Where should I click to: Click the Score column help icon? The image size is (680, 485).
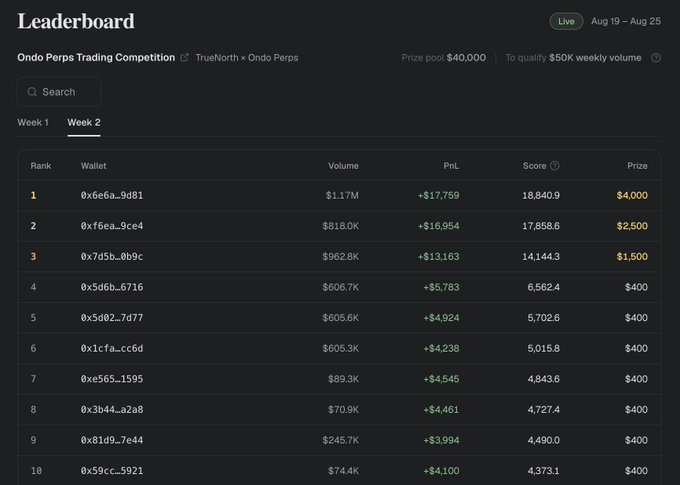click(555, 166)
